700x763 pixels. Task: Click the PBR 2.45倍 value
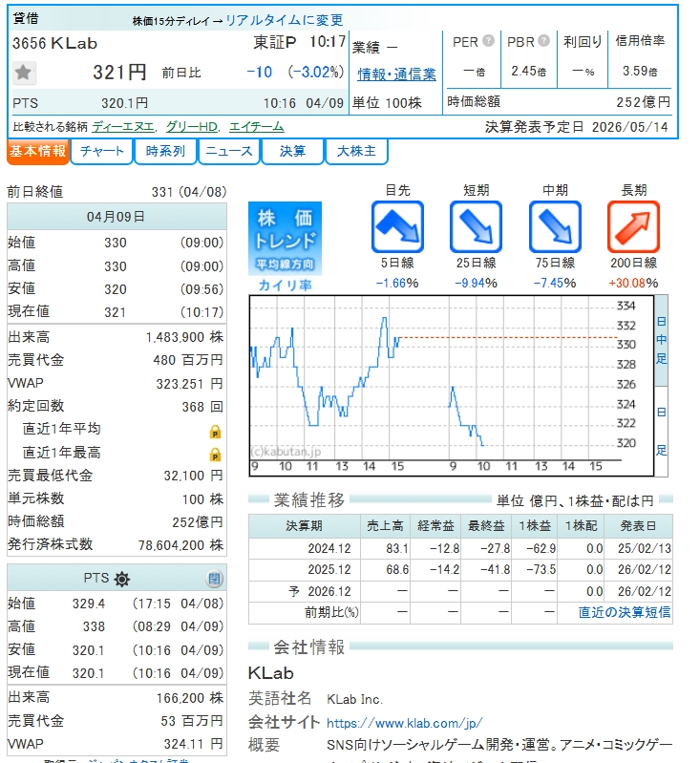528,71
